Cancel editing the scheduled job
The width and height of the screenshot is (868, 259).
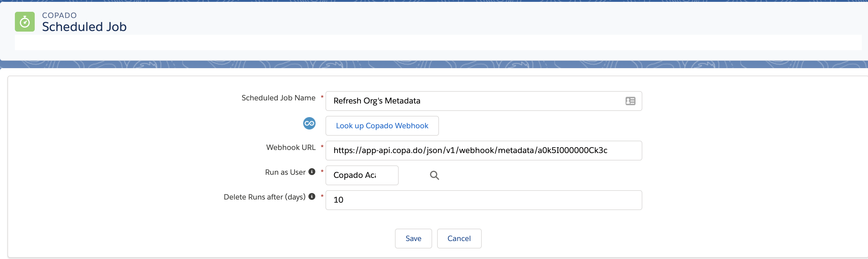(x=458, y=239)
